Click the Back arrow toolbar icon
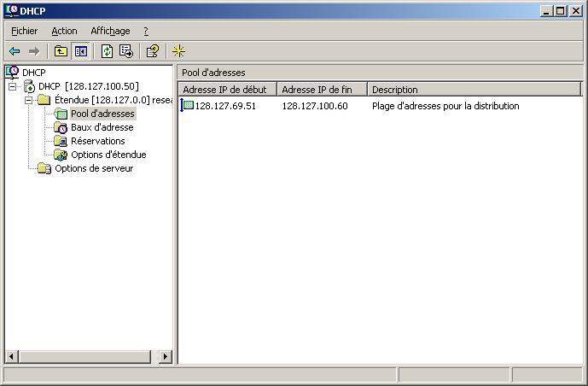The image size is (588, 386). (x=15, y=51)
